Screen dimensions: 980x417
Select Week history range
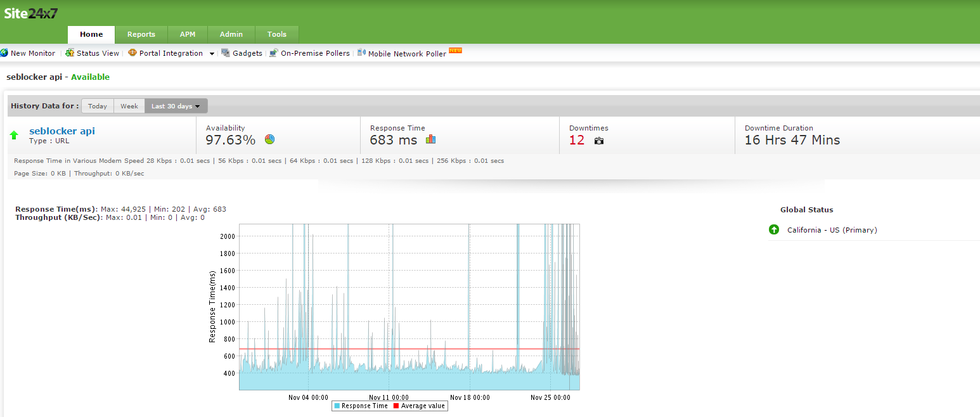click(129, 106)
